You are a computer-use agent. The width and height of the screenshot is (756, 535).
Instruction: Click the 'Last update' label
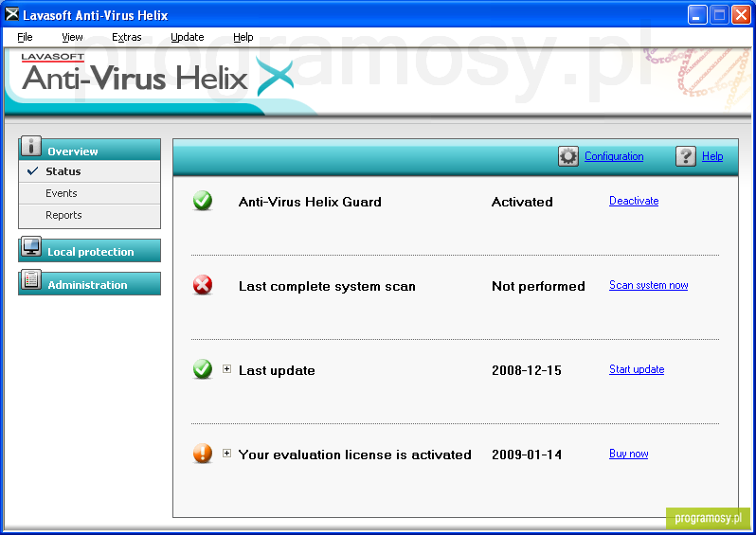(x=277, y=370)
